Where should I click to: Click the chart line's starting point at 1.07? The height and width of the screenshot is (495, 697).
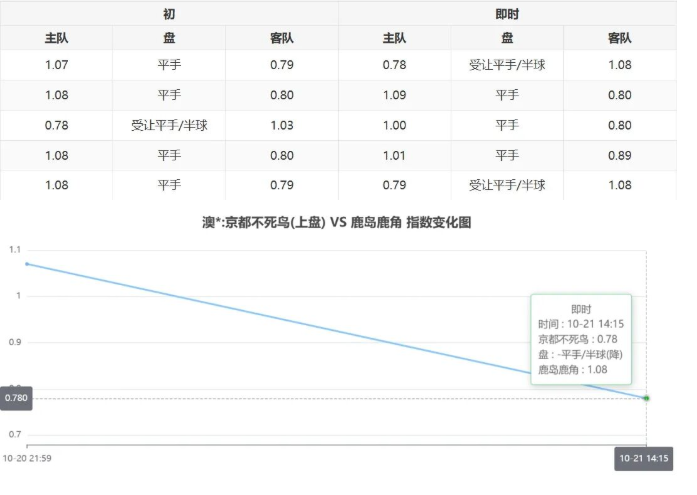(27, 264)
